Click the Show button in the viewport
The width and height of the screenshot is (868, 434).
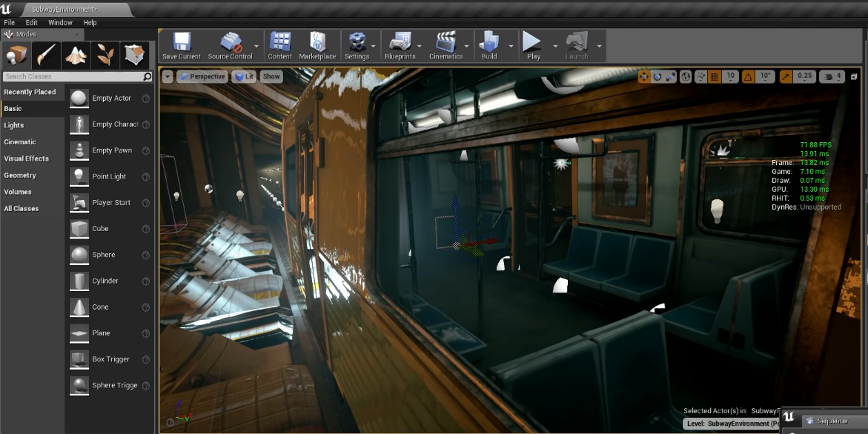pos(271,76)
